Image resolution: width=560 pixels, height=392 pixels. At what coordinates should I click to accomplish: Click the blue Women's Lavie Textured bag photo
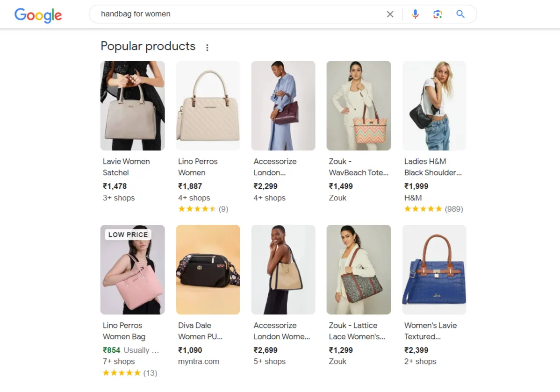pyautogui.click(x=434, y=270)
